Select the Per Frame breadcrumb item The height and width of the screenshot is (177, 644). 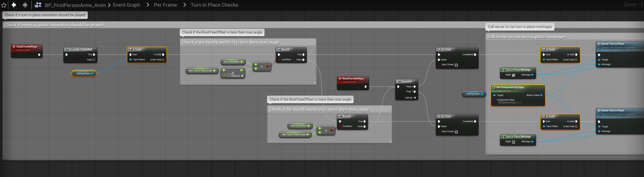pyautogui.click(x=165, y=5)
